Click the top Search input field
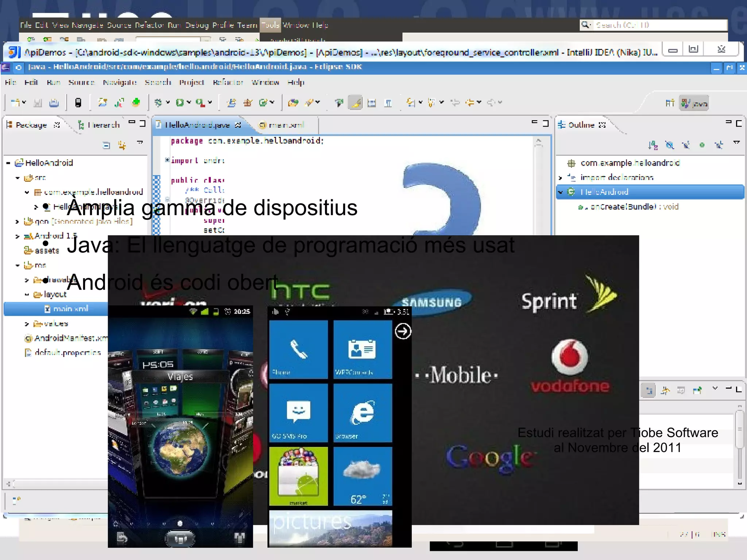747x560 pixels. [660, 25]
